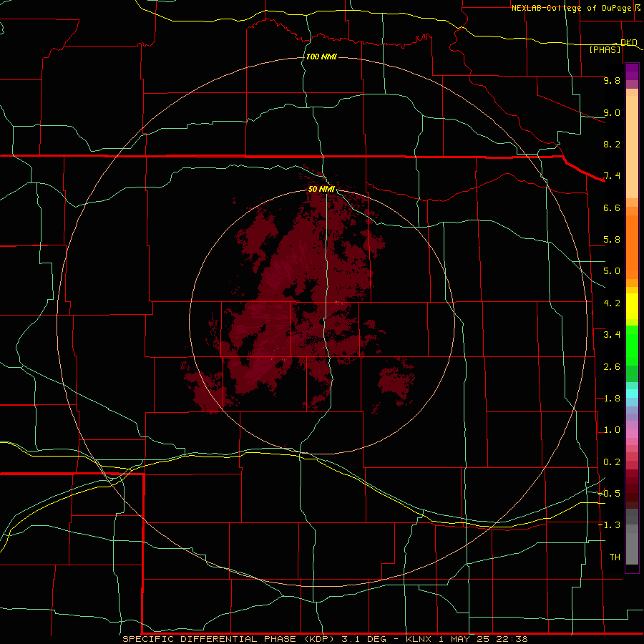Click the 50 NMI range ring label

[x=321, y=189]
